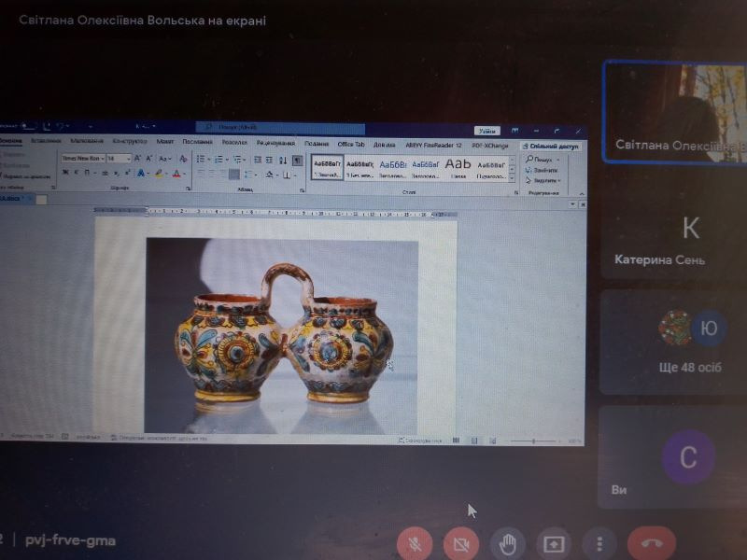Screen dimensions: 747x560
Task: Click the justify alignment icon
Action: (234, 175)
